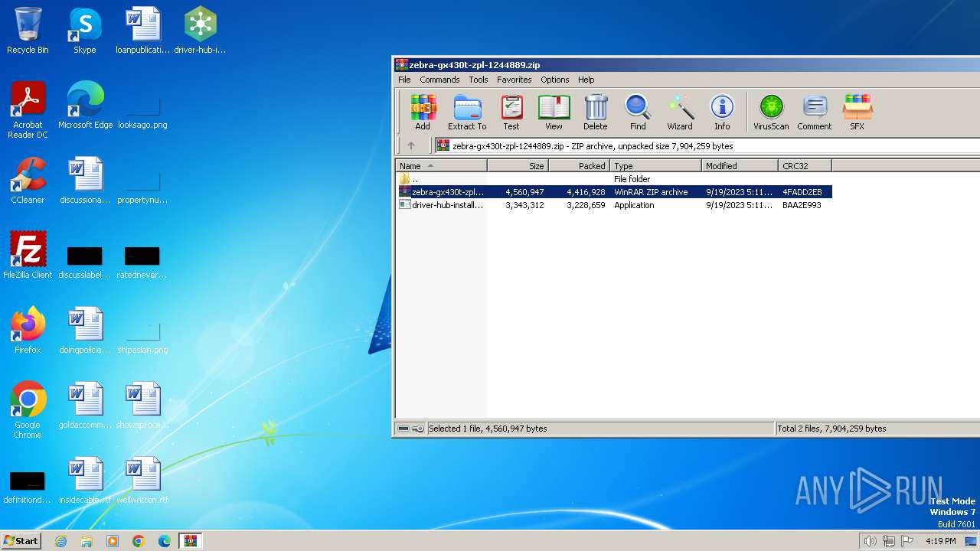Click the Delete trash icon in WinRAR
This screenshot has width=980, height=551.
(x=596, y=112)
